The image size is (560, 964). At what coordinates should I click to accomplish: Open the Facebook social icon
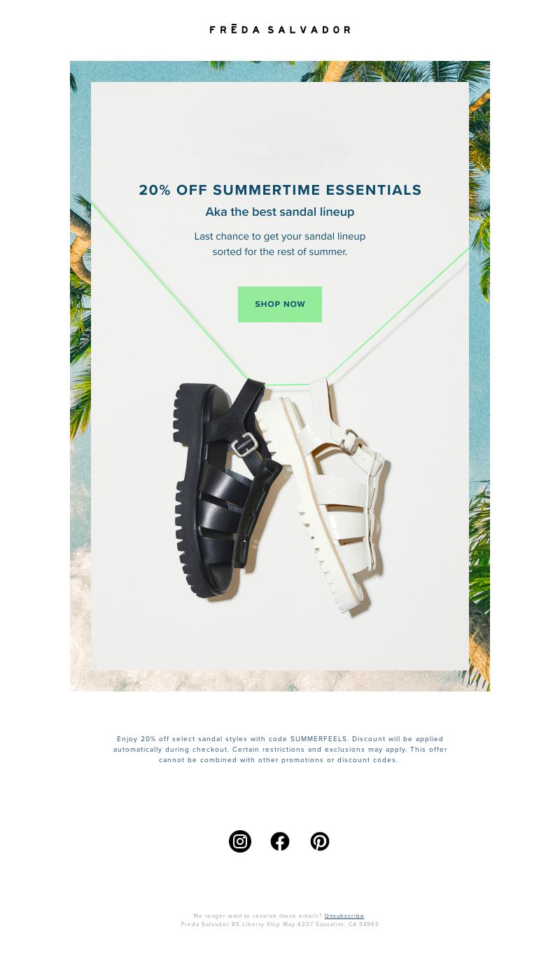point(280,841)
